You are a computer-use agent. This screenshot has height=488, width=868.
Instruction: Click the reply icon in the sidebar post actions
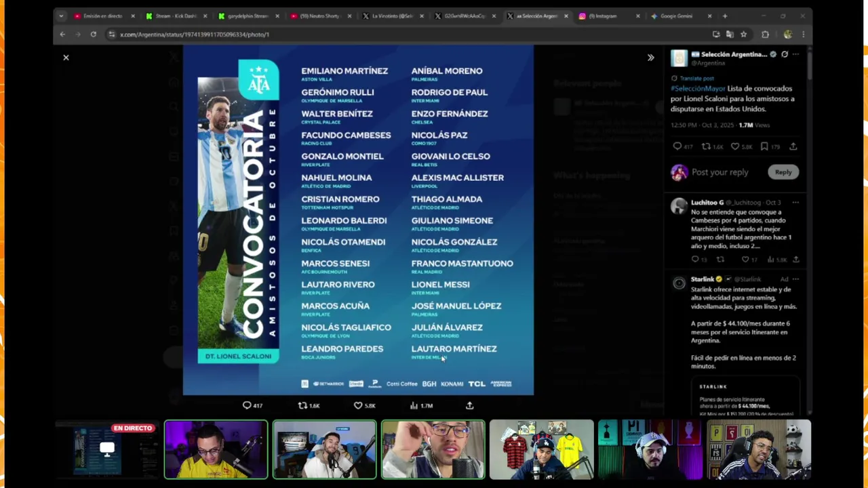pyautogui.click(x=677, y=146)
